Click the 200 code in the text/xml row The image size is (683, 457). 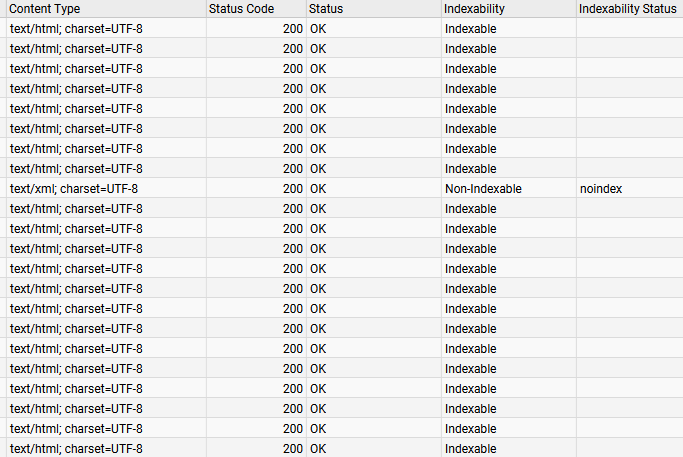coord(292,188)
